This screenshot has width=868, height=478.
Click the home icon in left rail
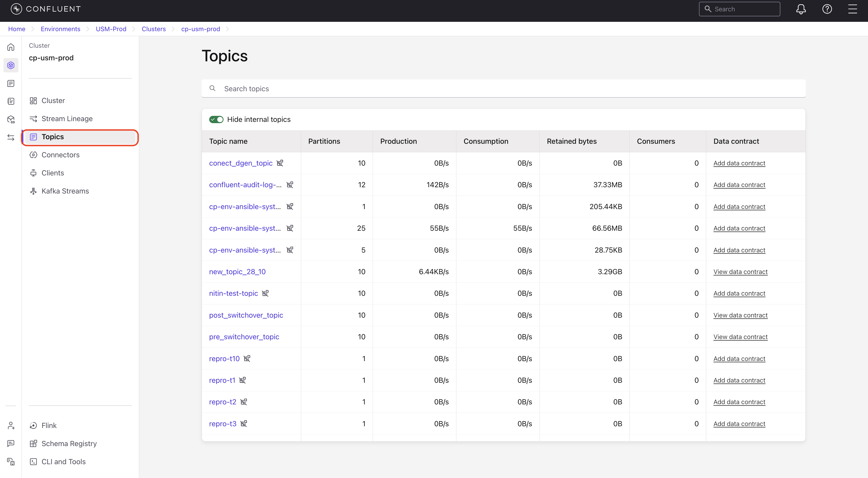[11, 47]
